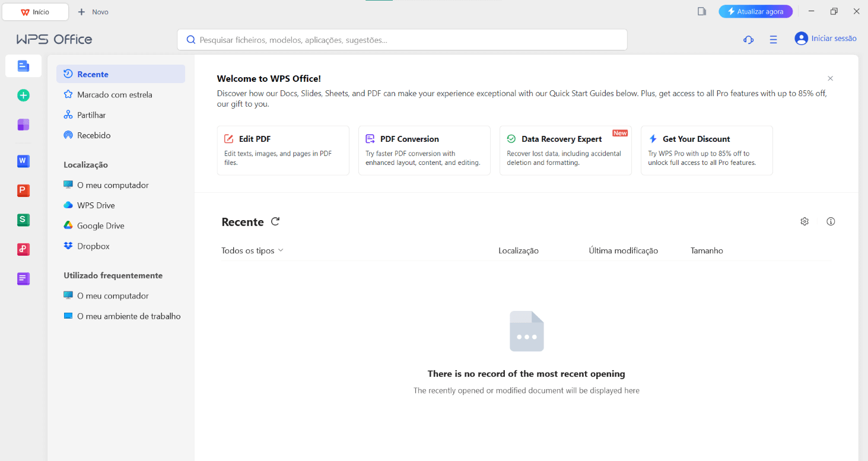Viewport: 868px width, 461px height.
Task: Click the info icon beside the settings gear
Action: click(x=831, y=221)
